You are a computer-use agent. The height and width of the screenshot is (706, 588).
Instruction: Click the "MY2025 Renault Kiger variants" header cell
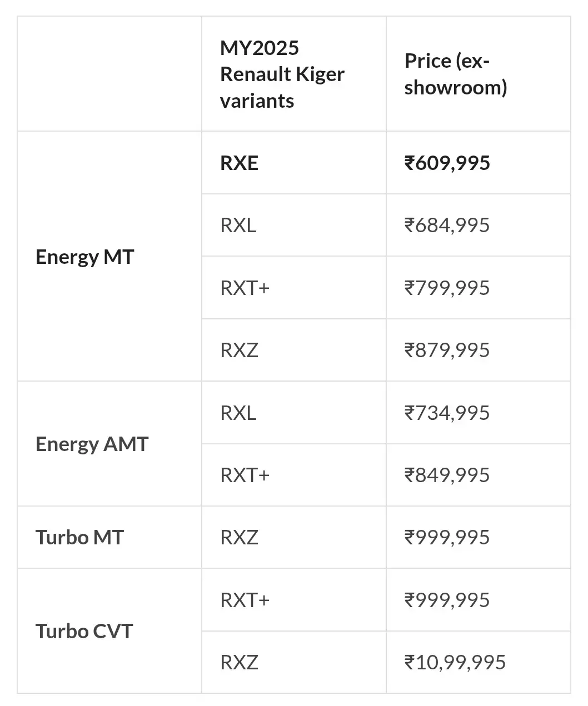click(282, 74)
